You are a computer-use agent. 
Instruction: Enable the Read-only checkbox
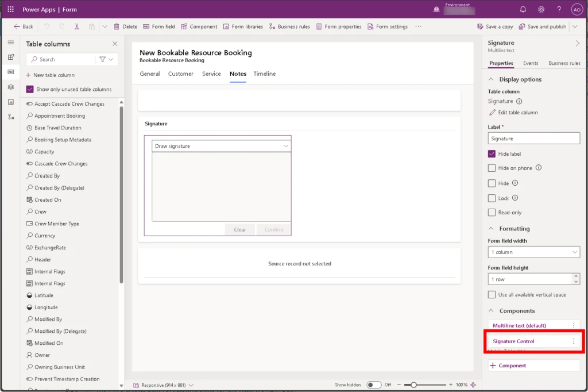point(492,213)
